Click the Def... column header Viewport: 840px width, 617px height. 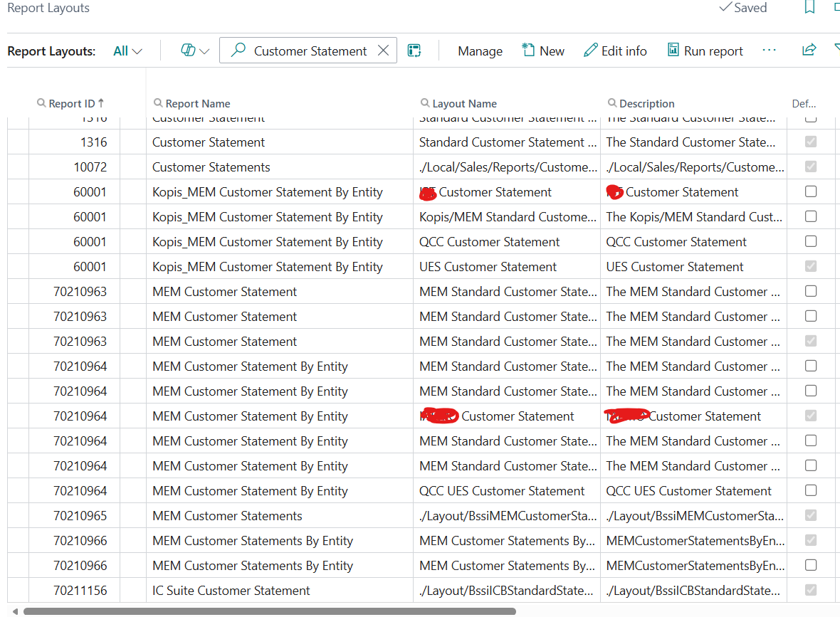click(804, 103)
